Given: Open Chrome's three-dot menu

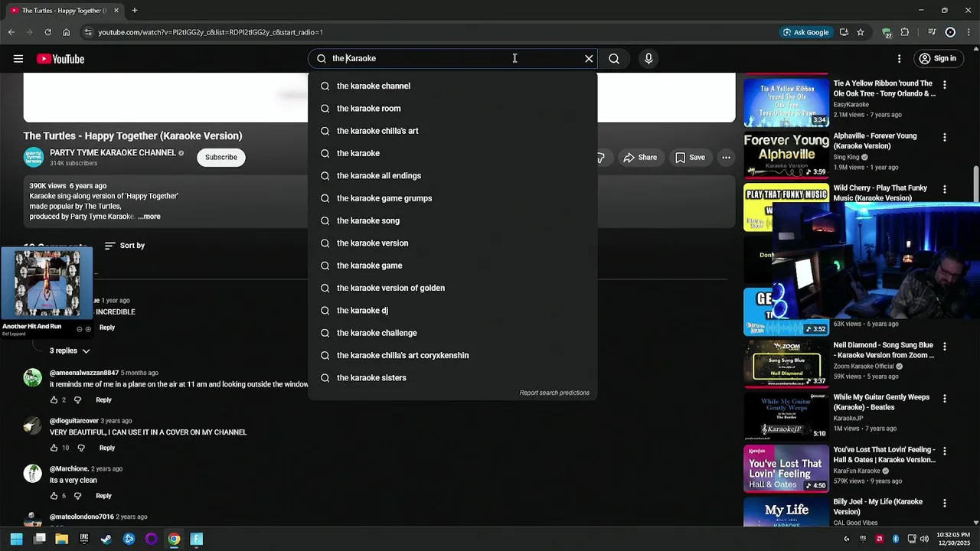Looking at the screenshot, I should click(968, 32).
